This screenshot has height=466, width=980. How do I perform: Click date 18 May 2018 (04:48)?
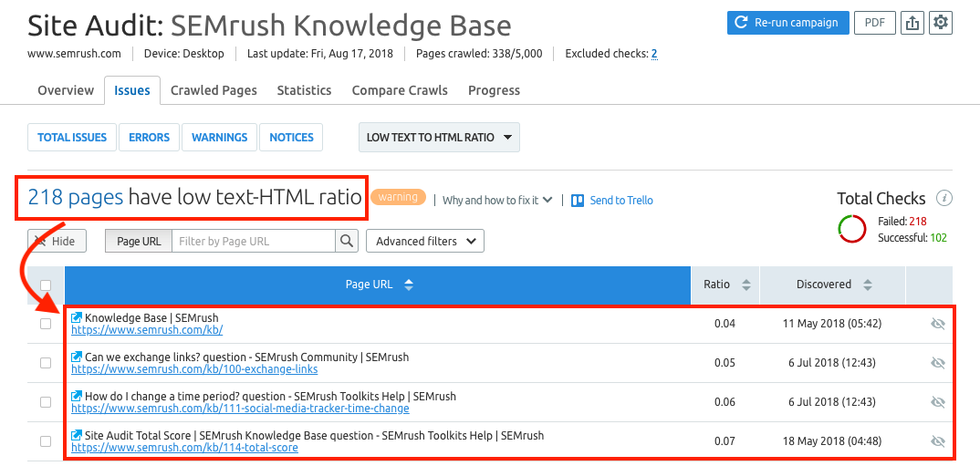click(832, 441)
